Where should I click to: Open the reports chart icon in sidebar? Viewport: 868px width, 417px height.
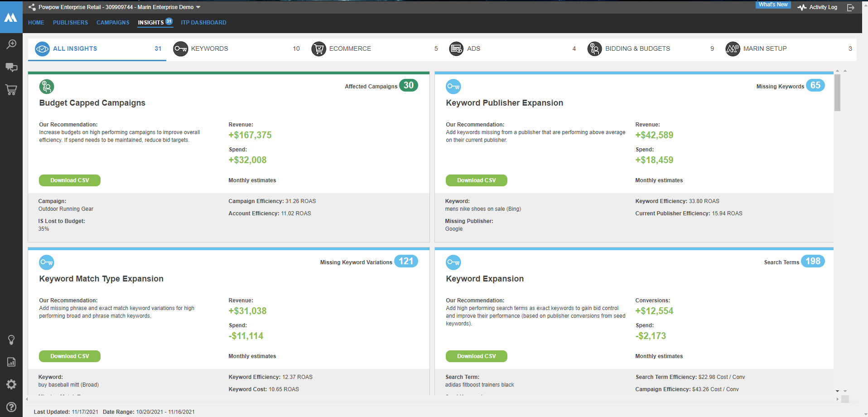(11, 362)
